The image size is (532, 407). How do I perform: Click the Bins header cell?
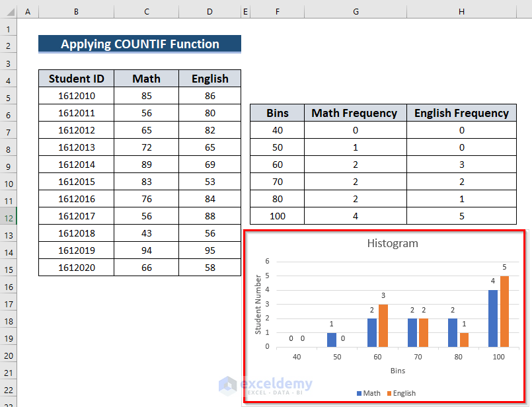coord(278,113)
